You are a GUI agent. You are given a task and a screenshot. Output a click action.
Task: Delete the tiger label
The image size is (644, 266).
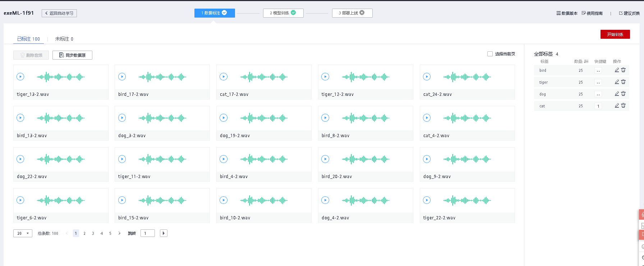point(624,82)
